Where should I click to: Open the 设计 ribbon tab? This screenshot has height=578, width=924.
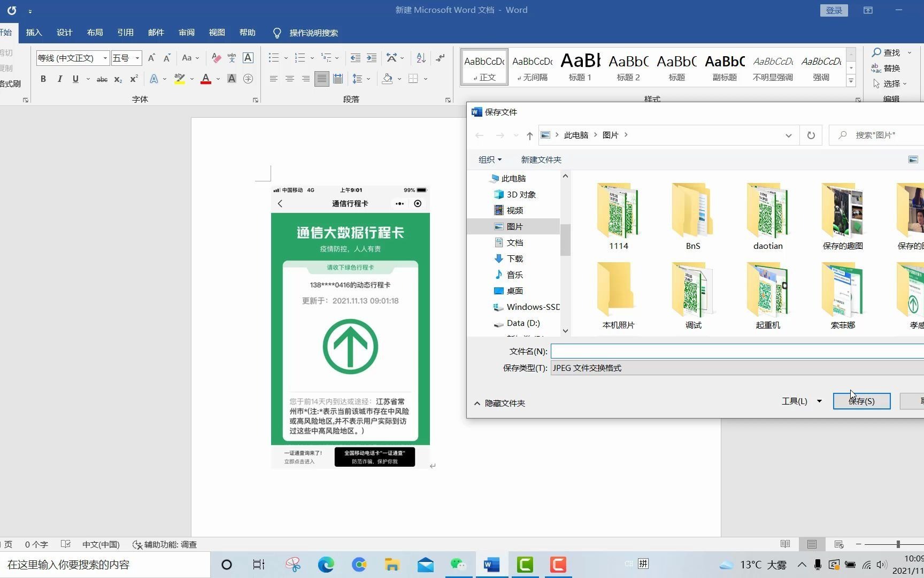(x=64, y=33)
